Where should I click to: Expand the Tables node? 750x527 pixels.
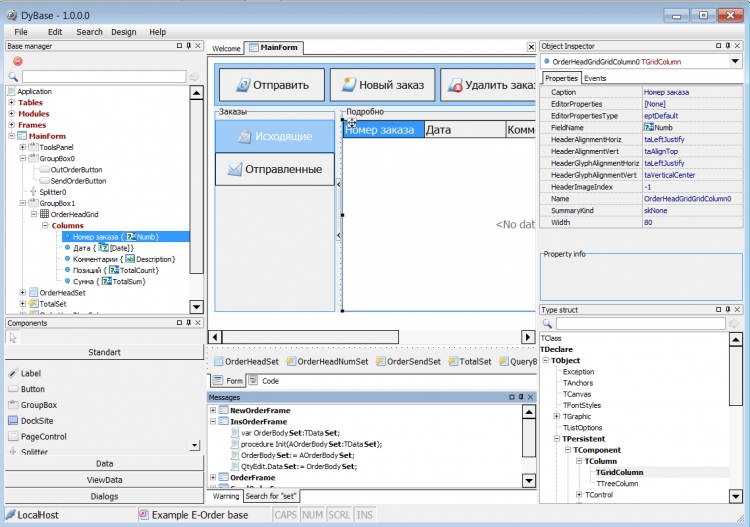tap(11, 102)
